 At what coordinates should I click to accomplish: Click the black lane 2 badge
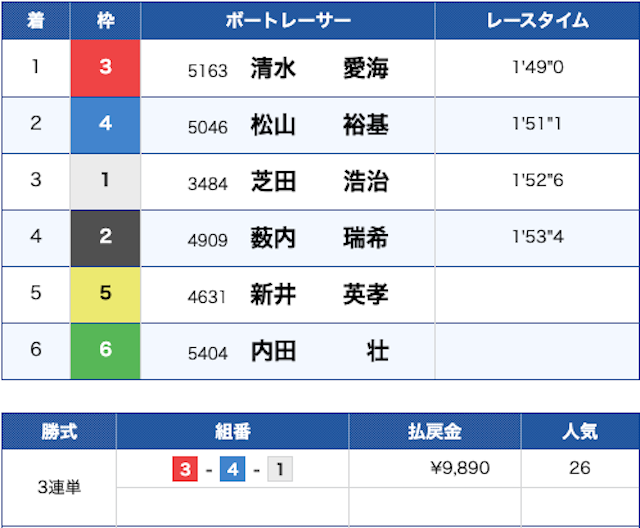point(105,238)
